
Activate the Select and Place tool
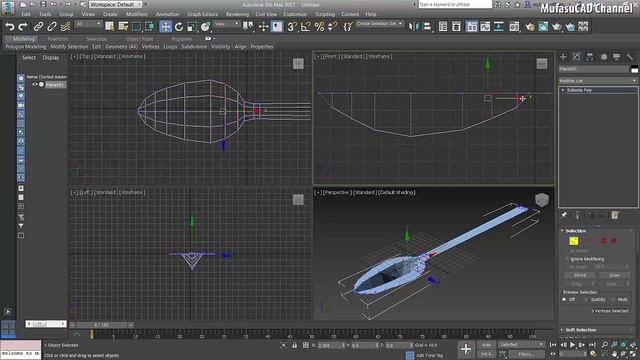point(205,27)
